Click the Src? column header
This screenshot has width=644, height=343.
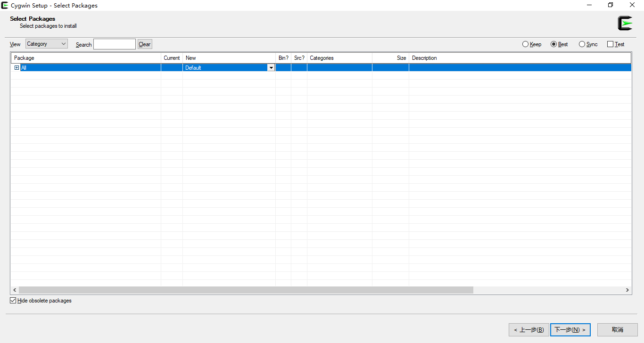[299, 58]
